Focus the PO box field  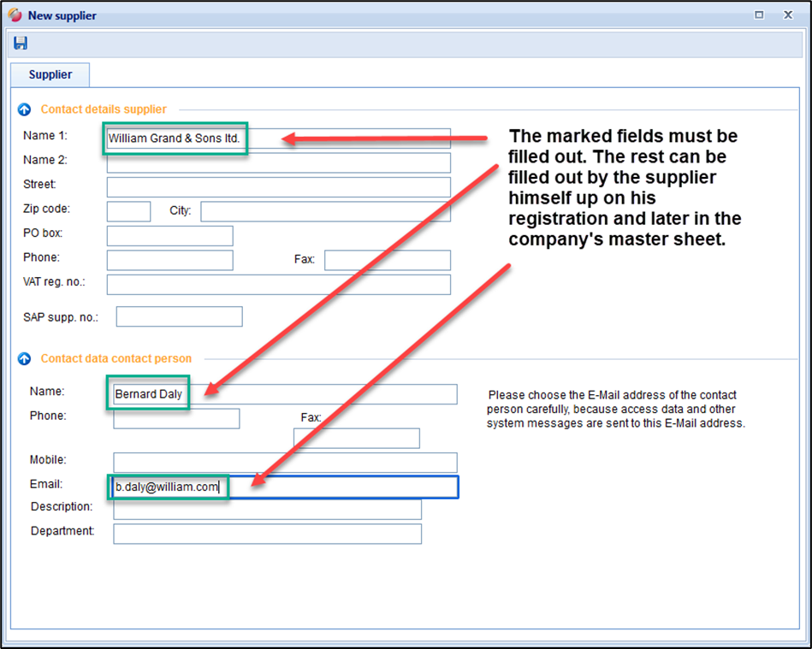[x=169, y=236]
